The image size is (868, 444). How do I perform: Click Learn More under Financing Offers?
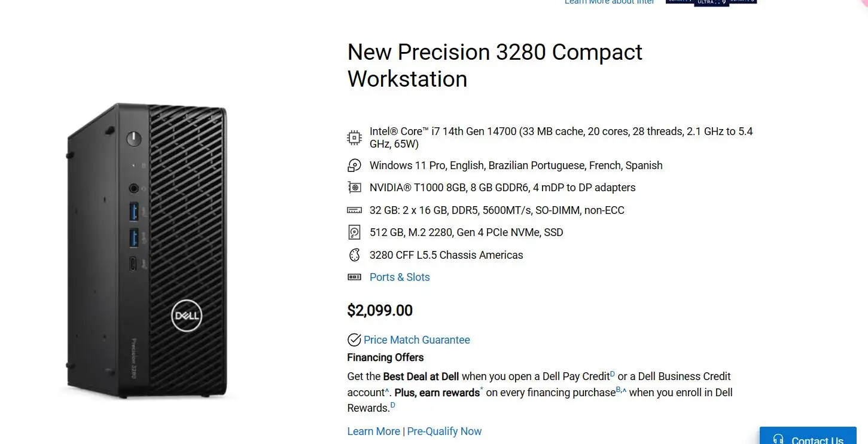(373, 431)
